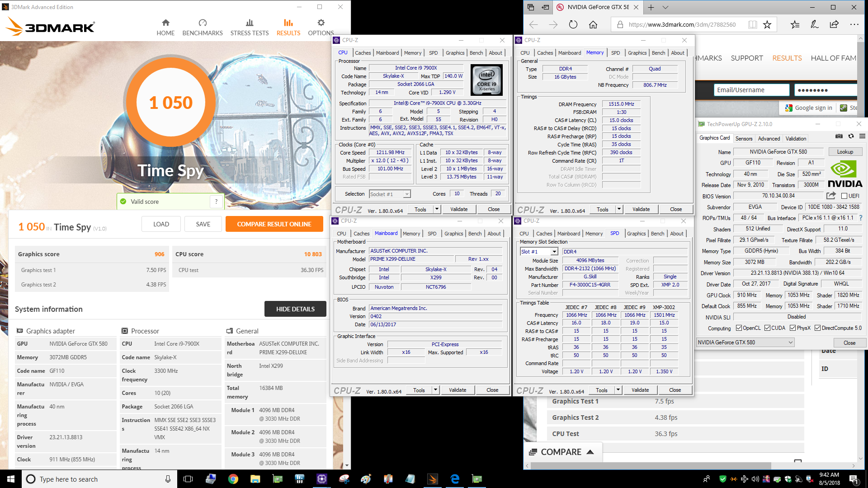Open a new Edge tab with plus
868x488 pixels.
click(x=651, y=7)
